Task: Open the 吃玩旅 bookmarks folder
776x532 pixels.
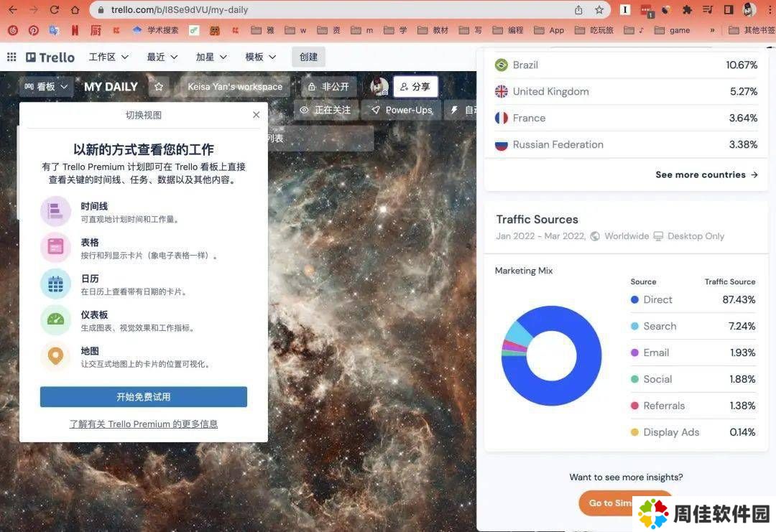Action: 594,30
